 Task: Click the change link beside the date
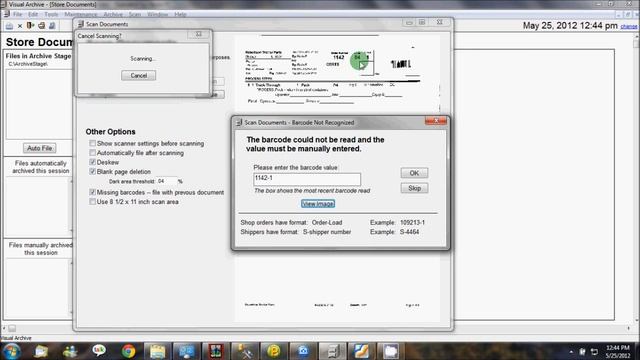pyautogui.click(x=629, y=27)
